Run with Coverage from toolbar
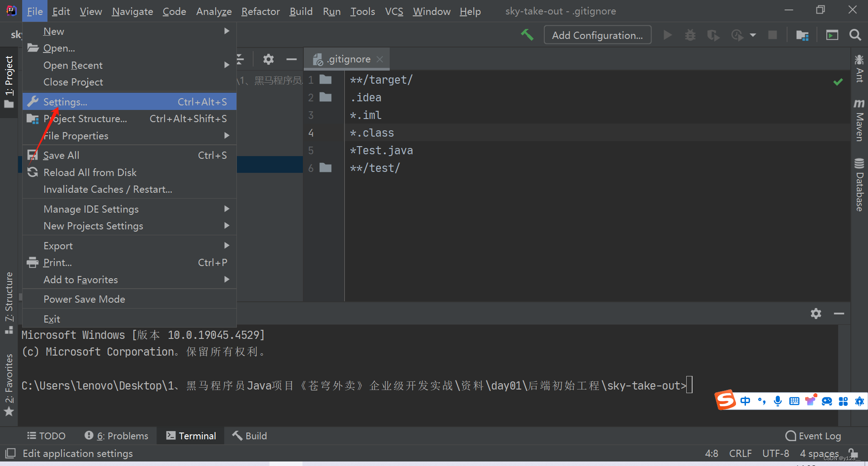The height and width of the screenshot is (466, 868). (713, 35)
